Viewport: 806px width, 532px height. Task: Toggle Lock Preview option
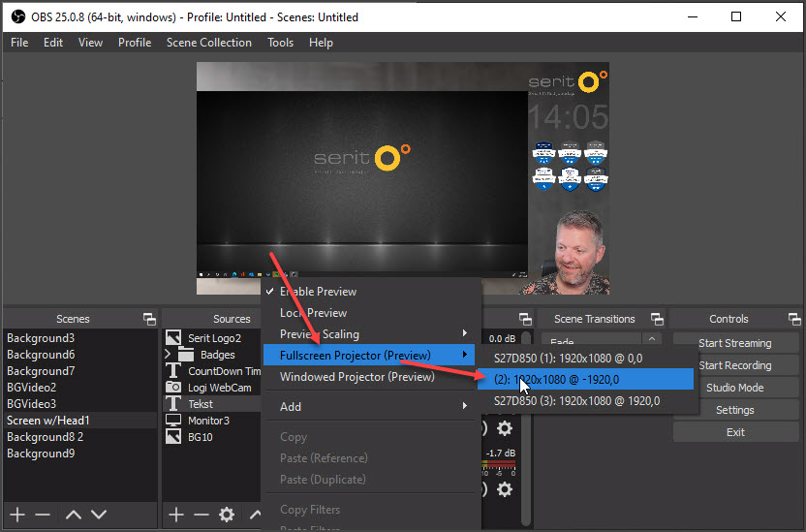pos(368,313)
